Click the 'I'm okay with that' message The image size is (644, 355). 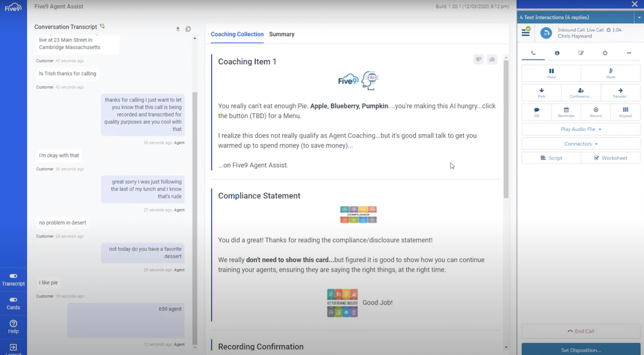click(59, 155)
